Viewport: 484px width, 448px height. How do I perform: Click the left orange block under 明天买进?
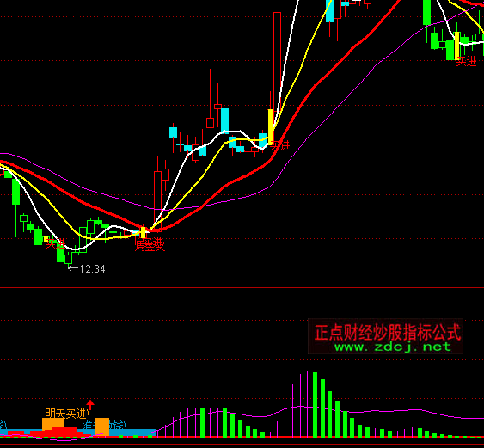pos(53,424)
